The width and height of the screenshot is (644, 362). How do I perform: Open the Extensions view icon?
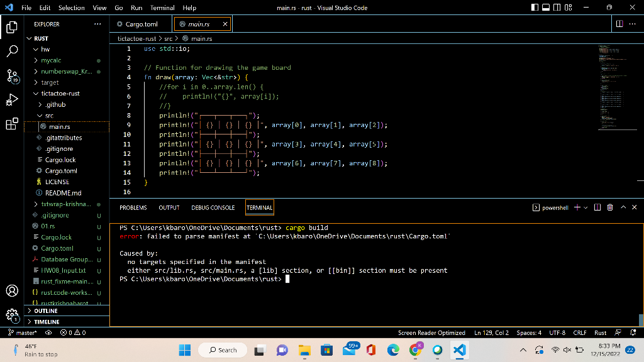[13, 123]
